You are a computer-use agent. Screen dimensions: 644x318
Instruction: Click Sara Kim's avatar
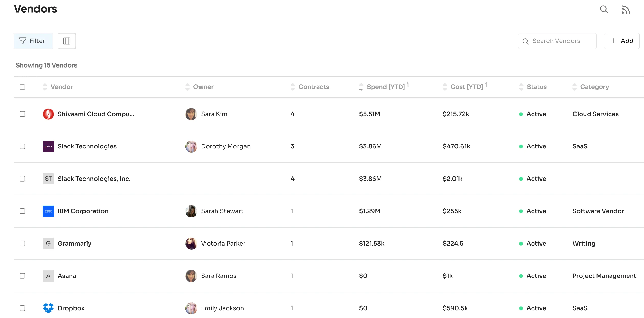[191, 114]
